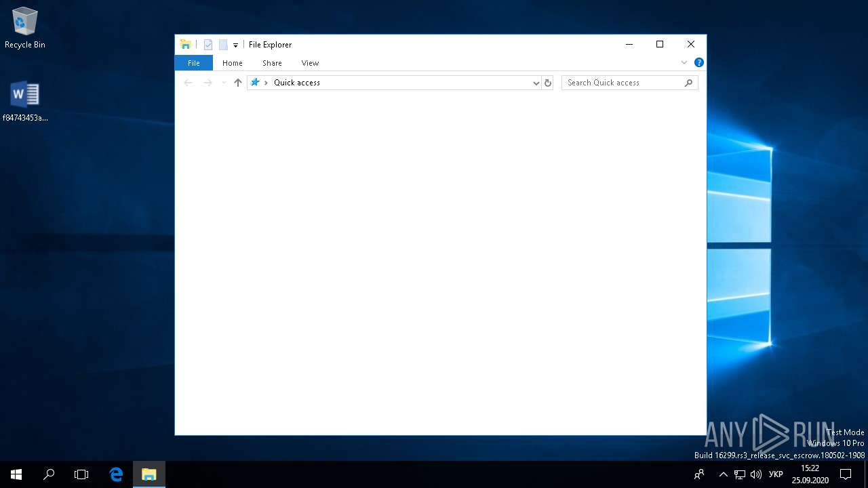Select the Word document f84743453a desktop icon
This screenshot has height=488, width=868.
tap(25, 102)
